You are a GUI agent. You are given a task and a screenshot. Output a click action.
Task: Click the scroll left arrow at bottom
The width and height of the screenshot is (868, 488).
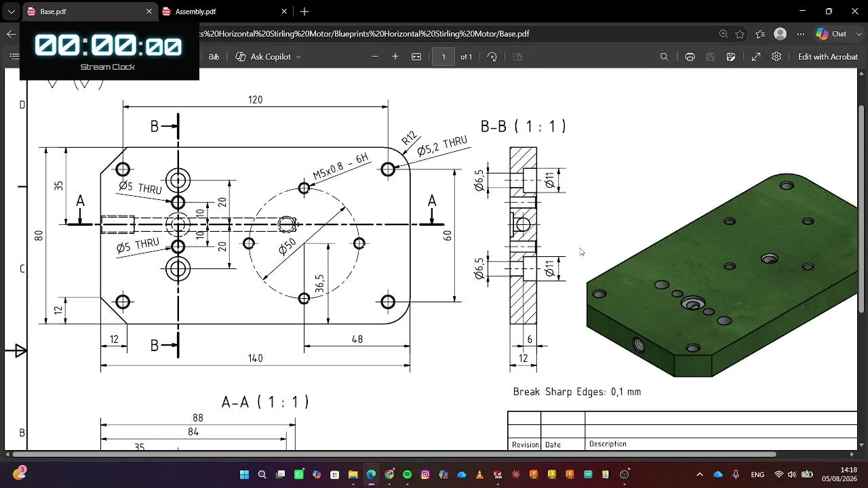pos(9,454)
